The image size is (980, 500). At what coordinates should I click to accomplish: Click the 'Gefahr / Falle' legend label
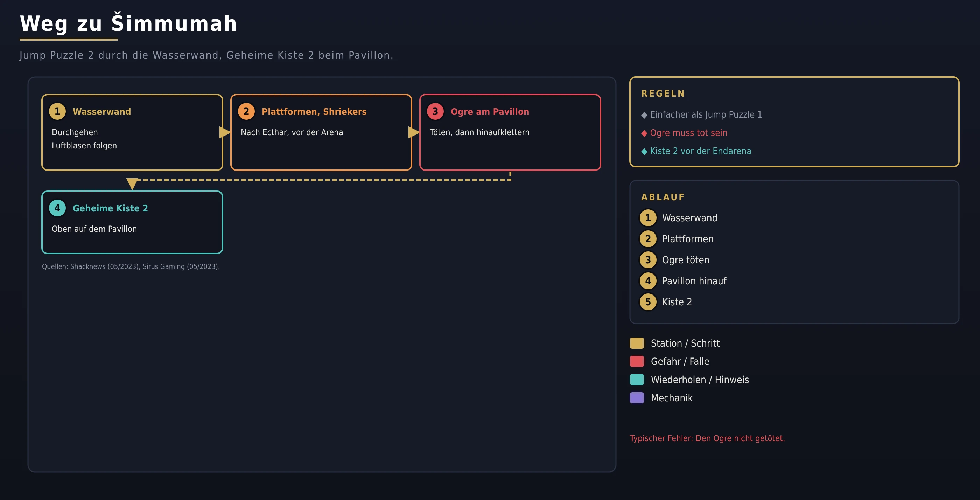[680, 361]
